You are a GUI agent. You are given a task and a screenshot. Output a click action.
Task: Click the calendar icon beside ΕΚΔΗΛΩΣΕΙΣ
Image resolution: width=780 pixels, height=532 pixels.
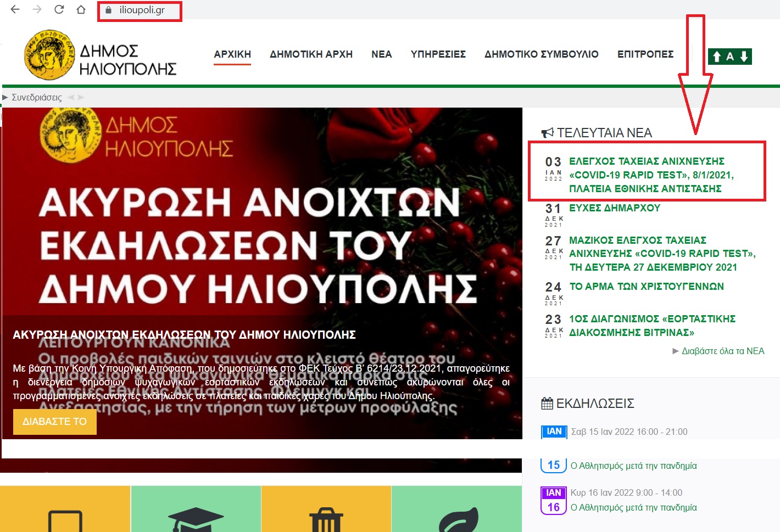[547, 404]
